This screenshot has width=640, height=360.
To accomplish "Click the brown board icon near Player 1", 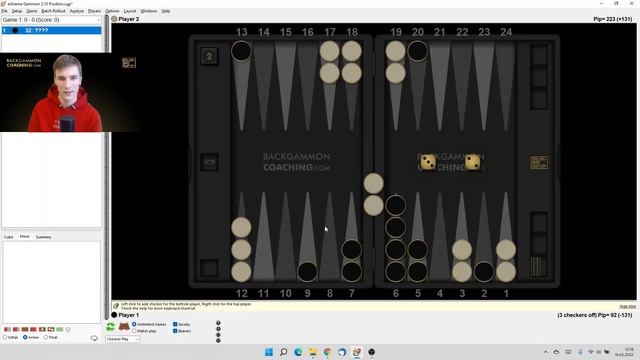I will (x=124, y=327).
